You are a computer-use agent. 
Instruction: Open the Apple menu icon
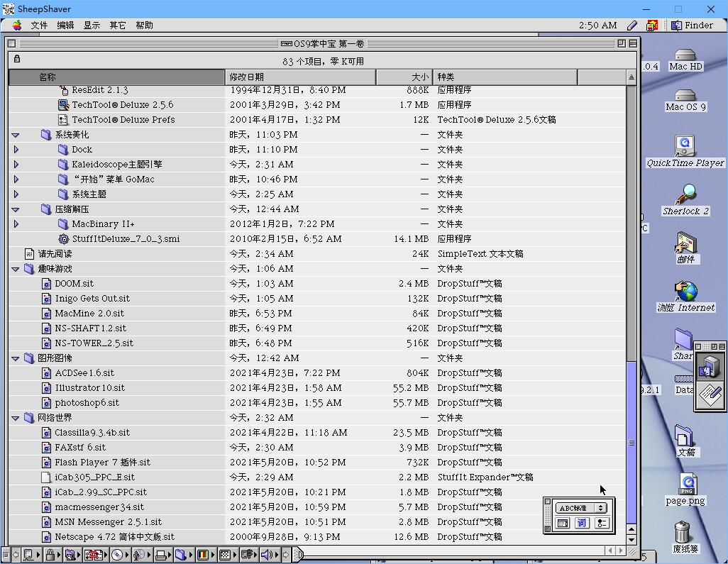[17, 25]
